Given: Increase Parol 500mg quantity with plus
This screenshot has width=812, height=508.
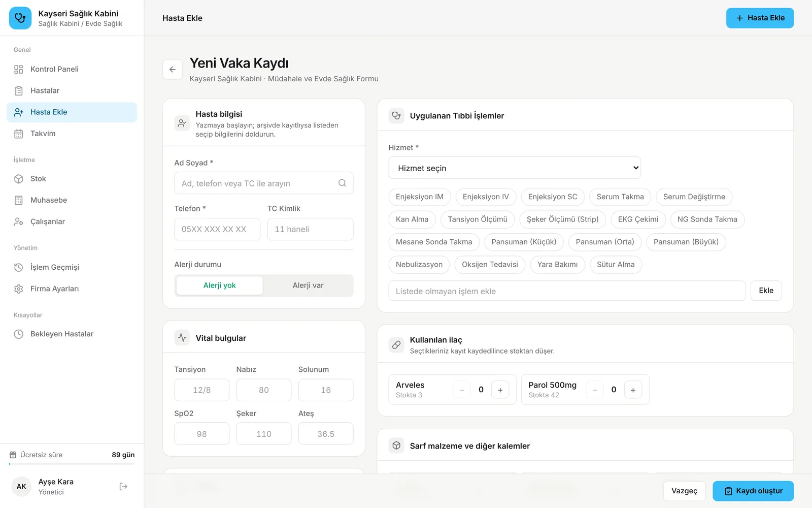Looking at the screenshot, I should coord(633,390).
